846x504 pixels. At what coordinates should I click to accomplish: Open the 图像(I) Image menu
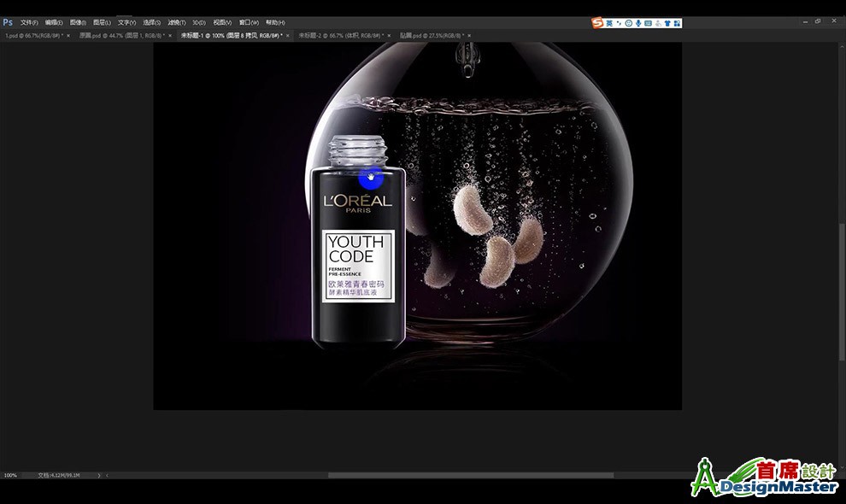pos(79,23)
